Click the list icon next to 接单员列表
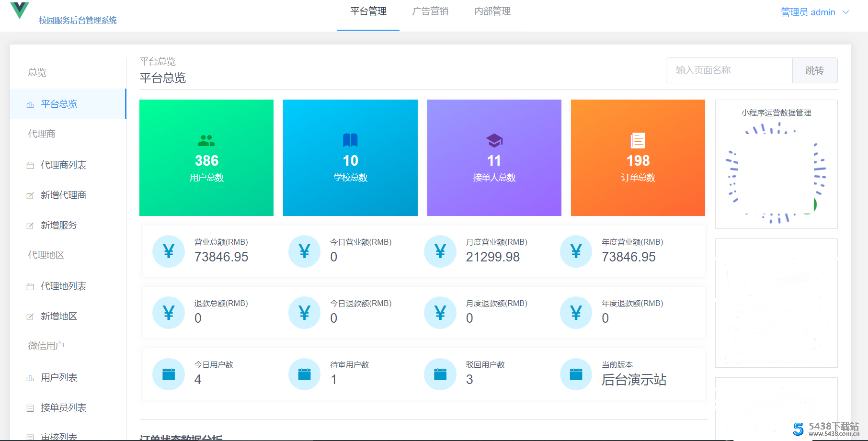Image resolution: width=868 pixels, height=441 pixels. pyautogui.click(x=30, y=407)
